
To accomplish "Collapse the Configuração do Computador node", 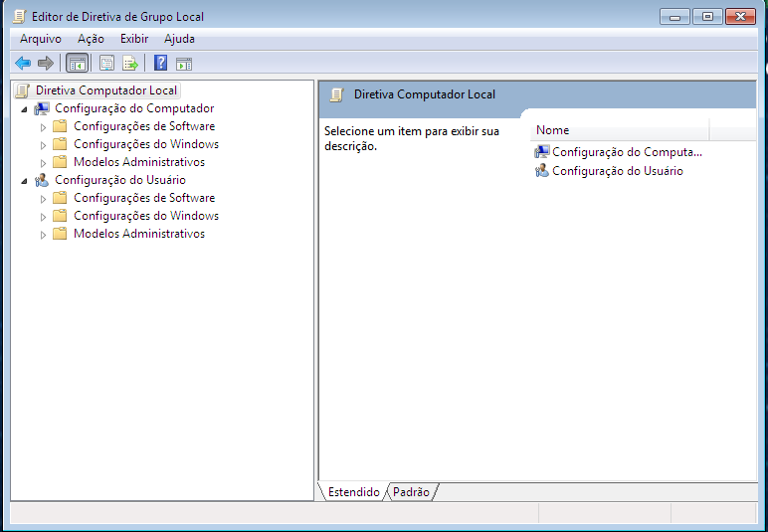I will [x=24, y=109].
